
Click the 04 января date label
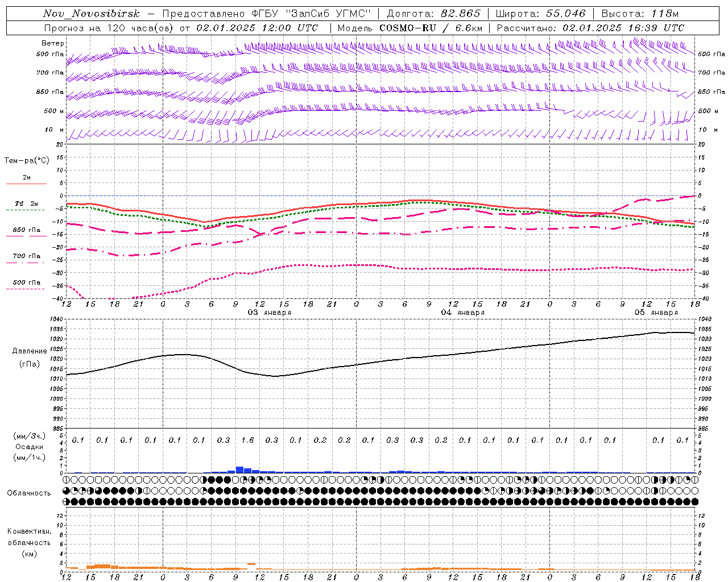(x=463, y=313)
